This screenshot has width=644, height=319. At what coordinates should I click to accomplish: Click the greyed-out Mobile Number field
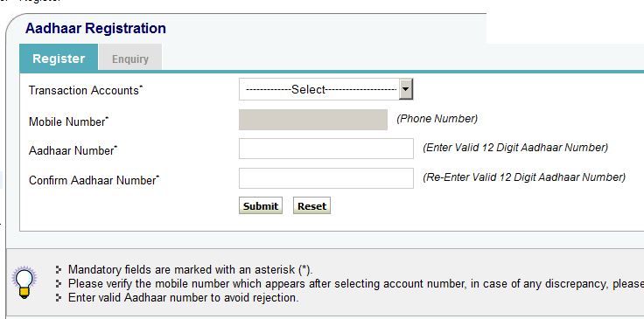(x=313, y=120)
